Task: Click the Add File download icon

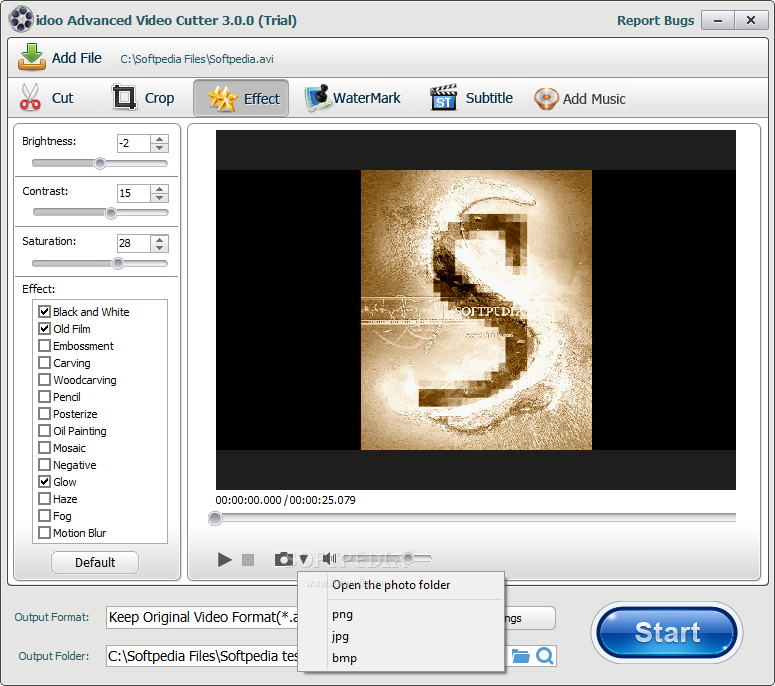Action: pos(32,57)
